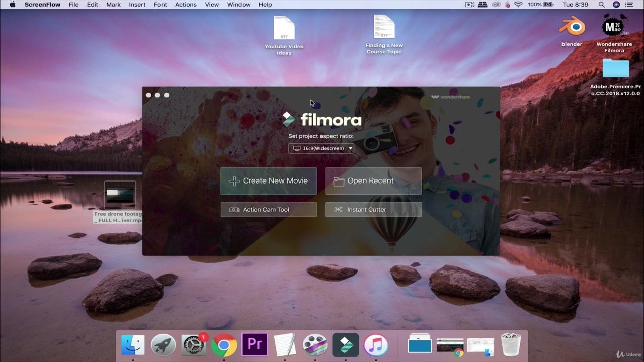The height and width of the screenshot is (362, 644).
Task: Open the File menu
Action: pyautogui.click(x=73, y=5)
